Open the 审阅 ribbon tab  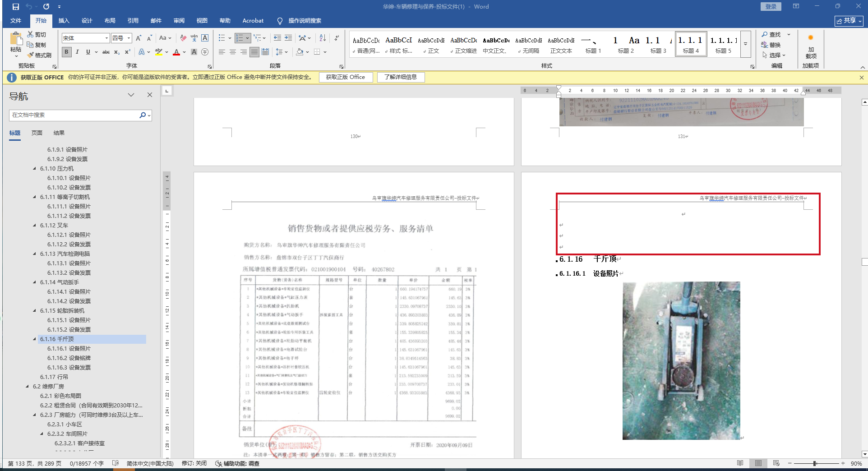coord(179,20)
